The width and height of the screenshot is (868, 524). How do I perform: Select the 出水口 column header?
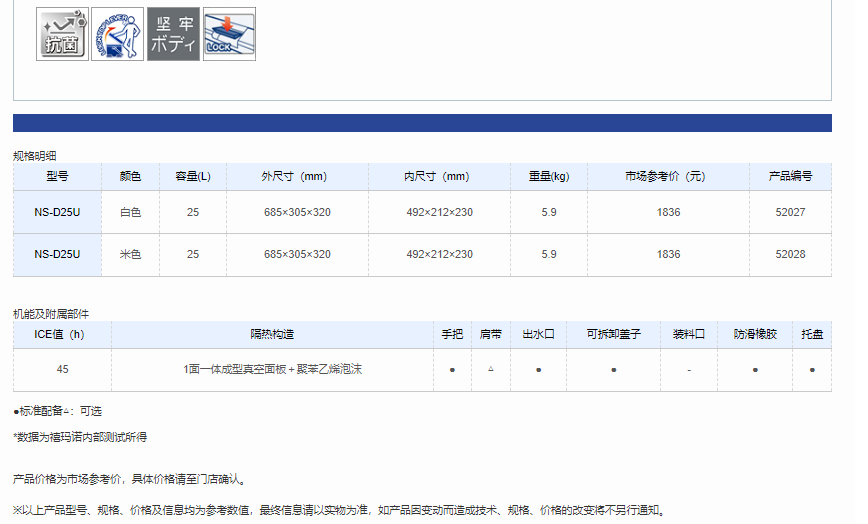coord(538,335)
